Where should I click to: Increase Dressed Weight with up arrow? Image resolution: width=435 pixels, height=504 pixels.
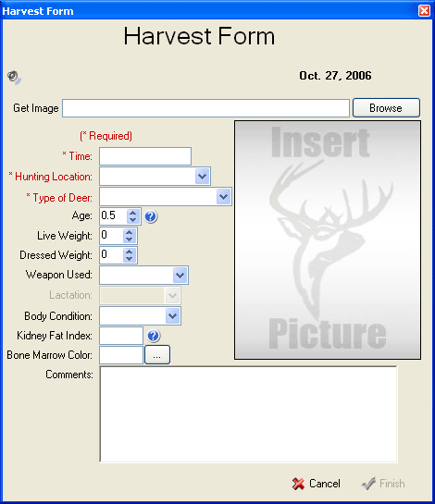coord(130,252)
